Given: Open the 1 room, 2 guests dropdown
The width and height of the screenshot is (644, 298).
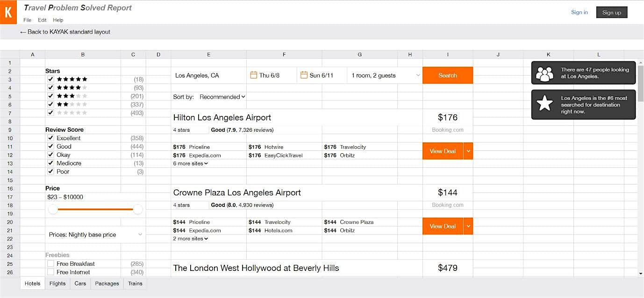Looking at the screenshot, I should click(x=384, y=76).
